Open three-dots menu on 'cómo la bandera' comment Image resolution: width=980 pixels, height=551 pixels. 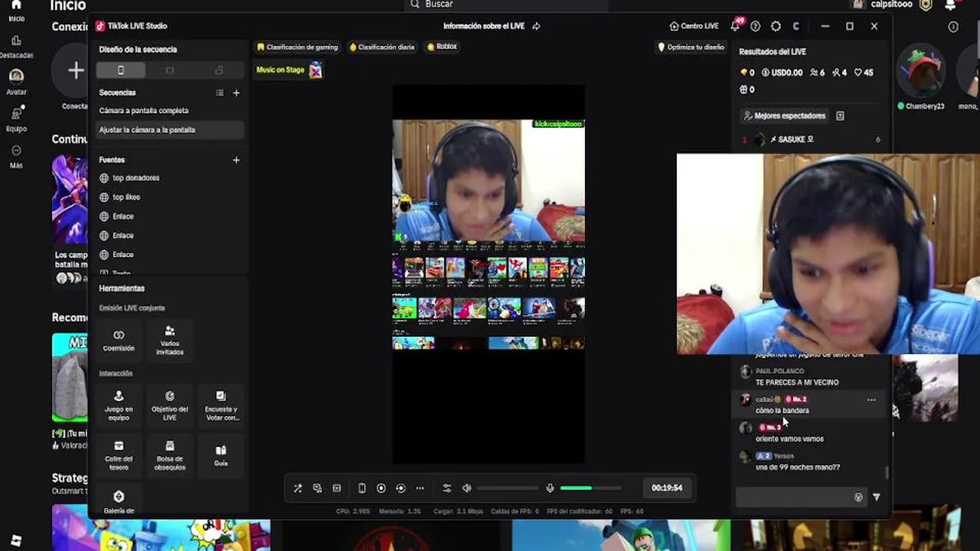871,399
